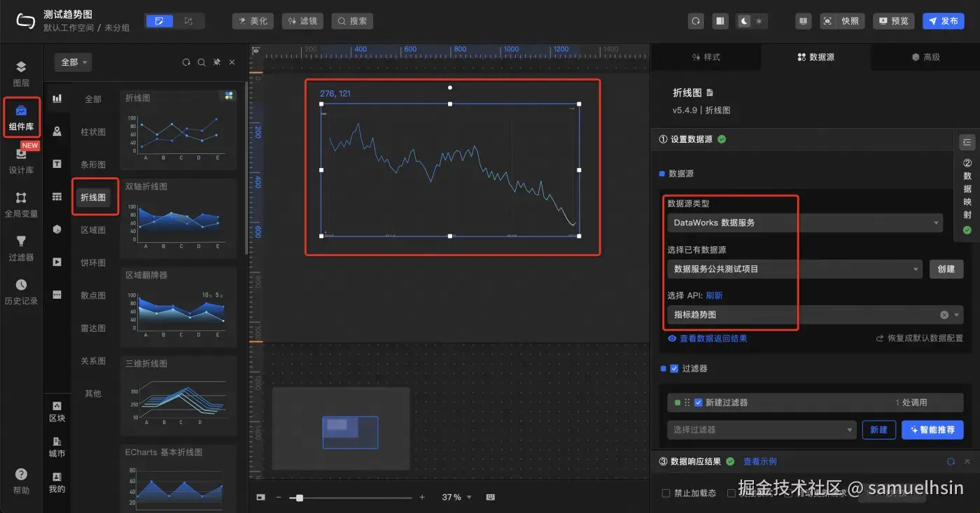
Task: Open the 组件库 component library
Action: tap(21, 117)
